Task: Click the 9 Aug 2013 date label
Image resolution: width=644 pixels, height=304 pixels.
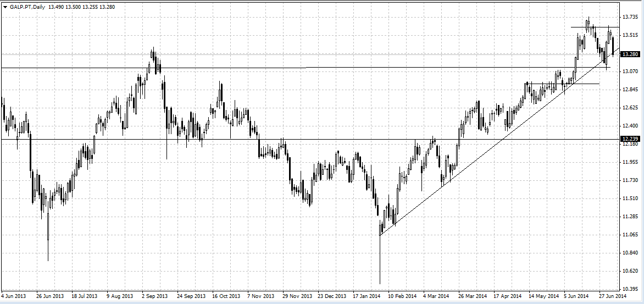Action: [121, 296]
